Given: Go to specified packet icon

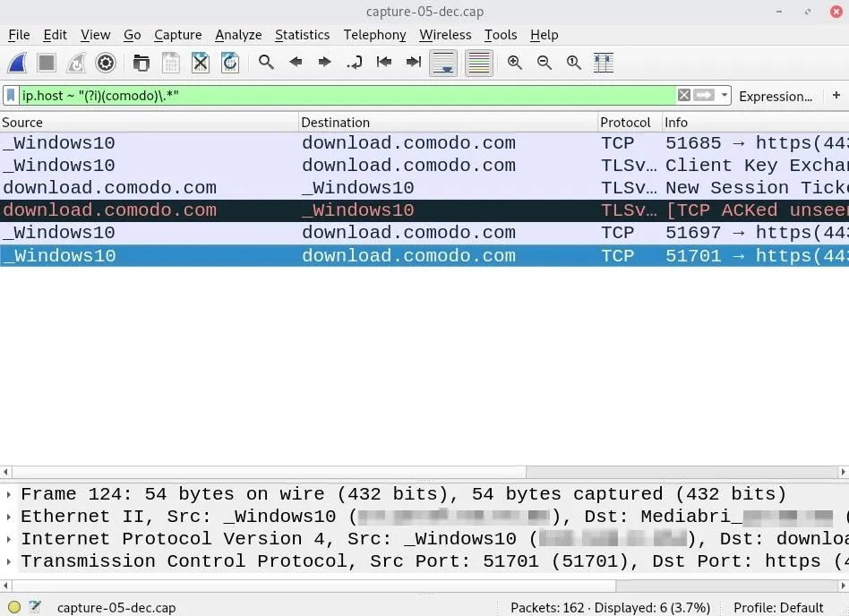Looking at the screenshot, I should tap(355, 63).
